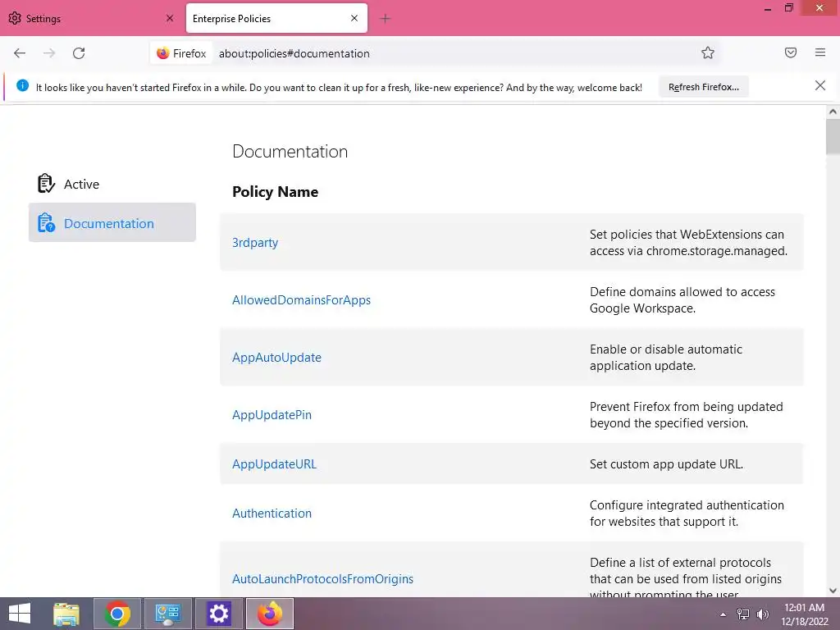Click the network icon in system tray
This screenshot has height=630, width=840.
click(743, 614)
